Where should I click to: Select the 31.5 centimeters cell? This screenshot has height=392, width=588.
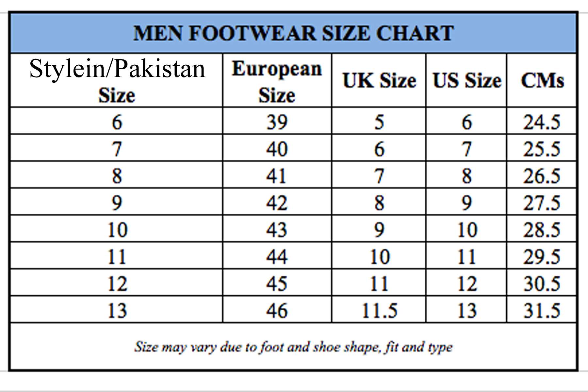click(542, 310)
